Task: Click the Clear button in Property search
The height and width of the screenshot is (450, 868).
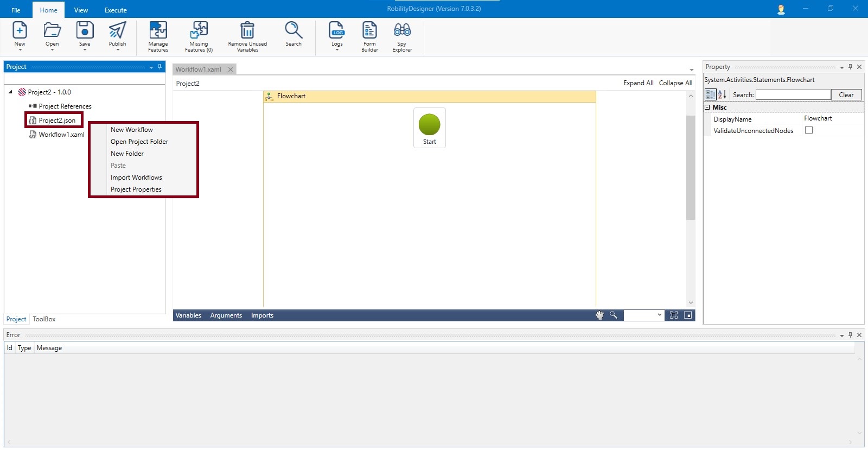Action: [846, 95]
